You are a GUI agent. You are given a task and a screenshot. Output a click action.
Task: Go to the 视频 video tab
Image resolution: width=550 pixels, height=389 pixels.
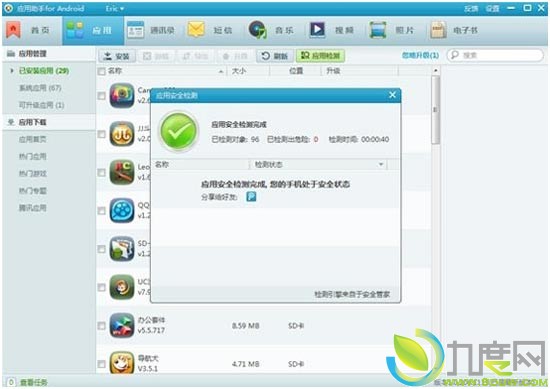pos(331,31)
